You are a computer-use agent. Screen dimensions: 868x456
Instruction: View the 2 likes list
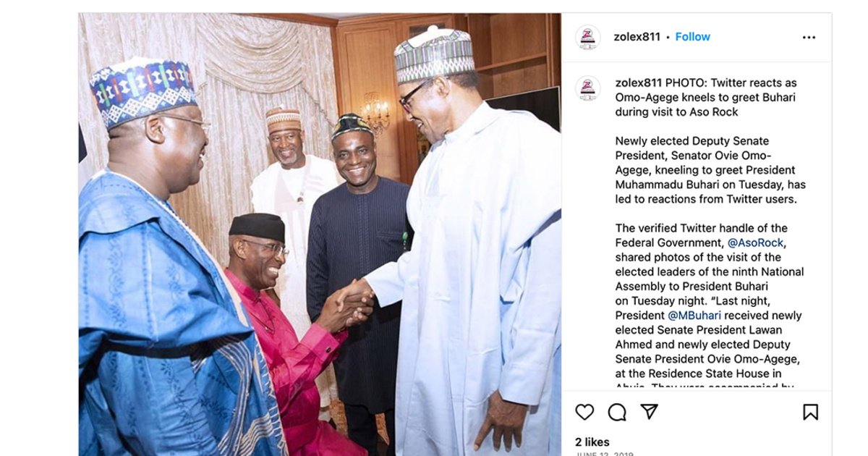592,442
